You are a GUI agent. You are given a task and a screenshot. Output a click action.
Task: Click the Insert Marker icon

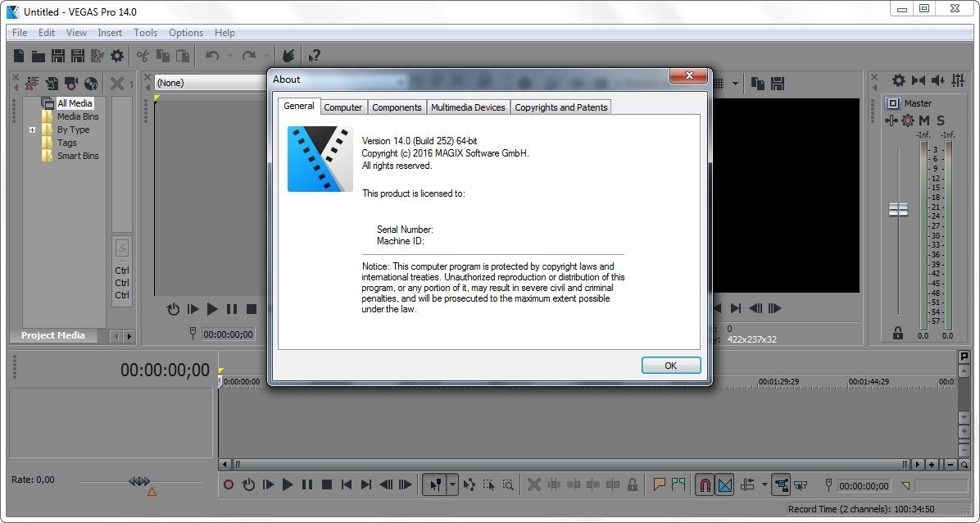point(659,484)
